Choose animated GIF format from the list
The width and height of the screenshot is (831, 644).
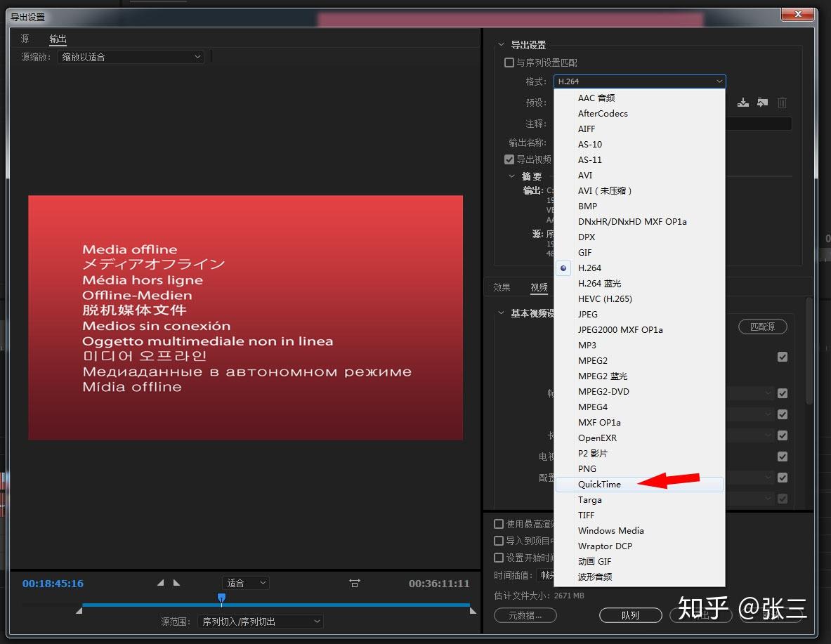click(640, 561)
